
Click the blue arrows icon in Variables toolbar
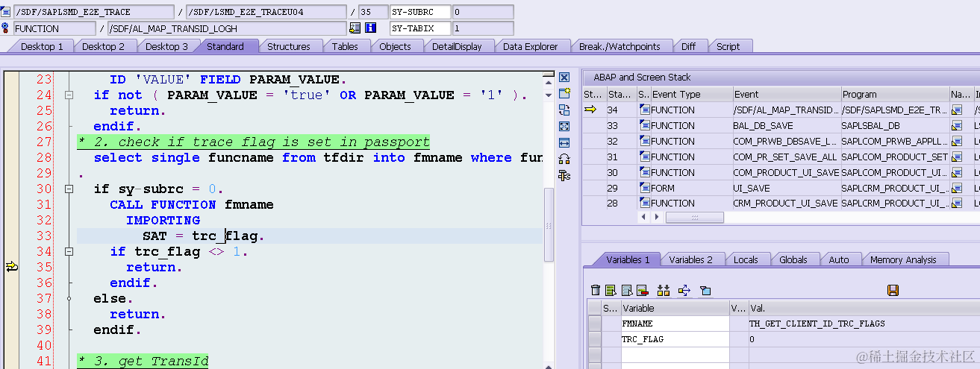[684, 290]
